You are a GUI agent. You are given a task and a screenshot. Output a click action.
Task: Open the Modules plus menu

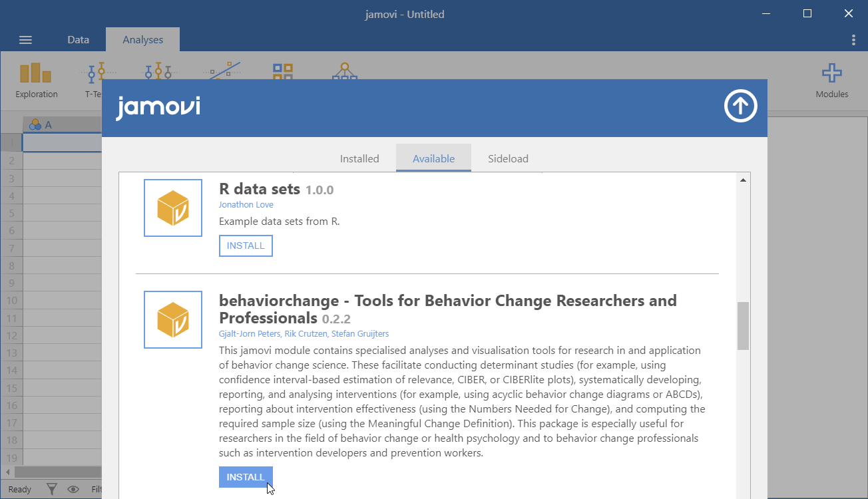(832, 80)
